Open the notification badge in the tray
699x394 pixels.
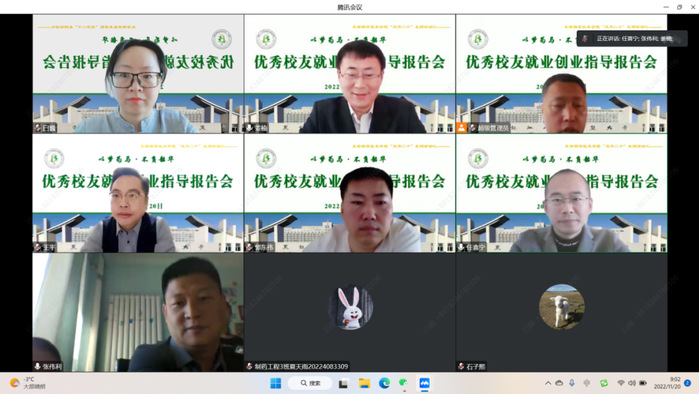[687, 383]
